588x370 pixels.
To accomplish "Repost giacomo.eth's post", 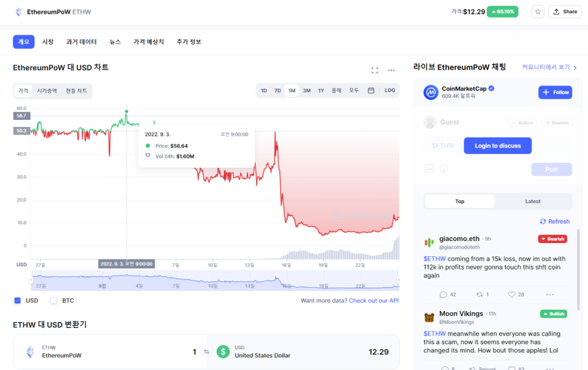I will 479,295.
